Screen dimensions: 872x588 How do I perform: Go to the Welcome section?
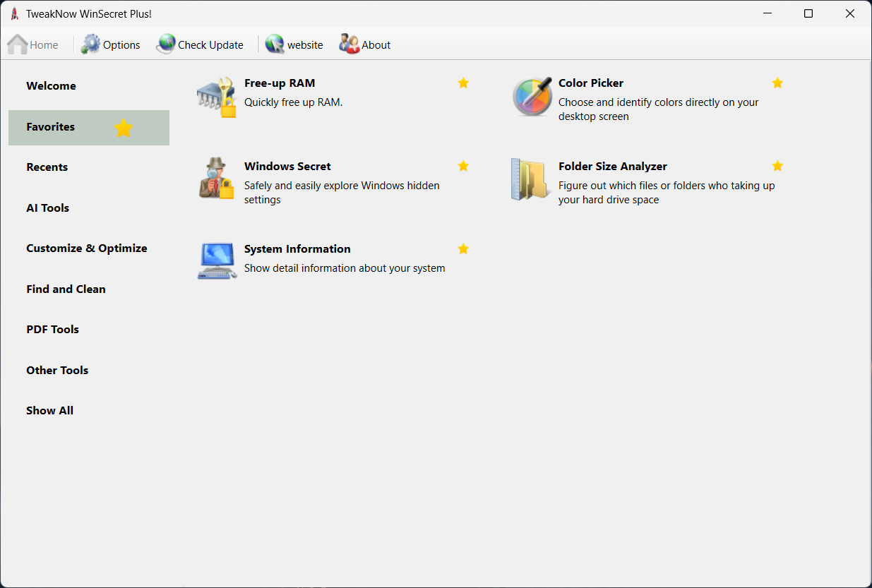[x=51, y=86]
